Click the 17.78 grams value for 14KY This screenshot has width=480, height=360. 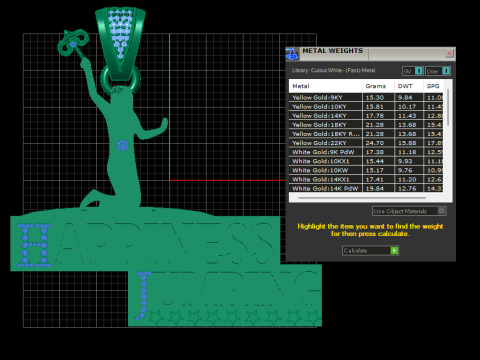tap(375, 116)
